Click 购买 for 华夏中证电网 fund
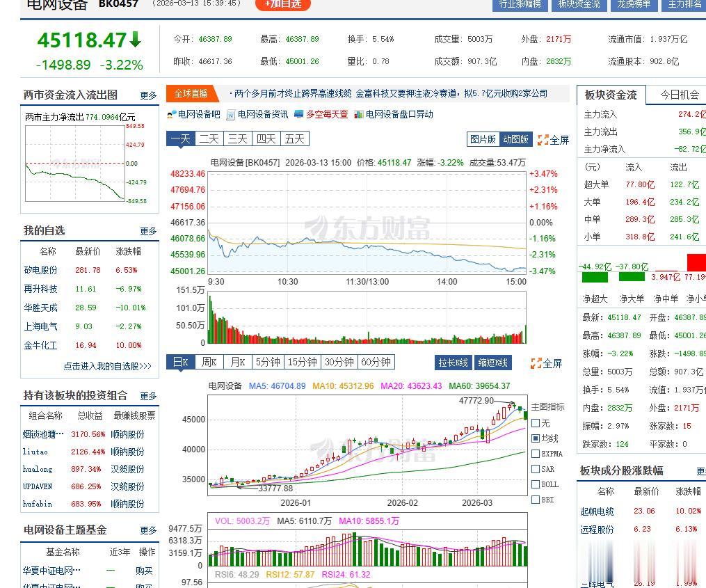 [144, 571]
